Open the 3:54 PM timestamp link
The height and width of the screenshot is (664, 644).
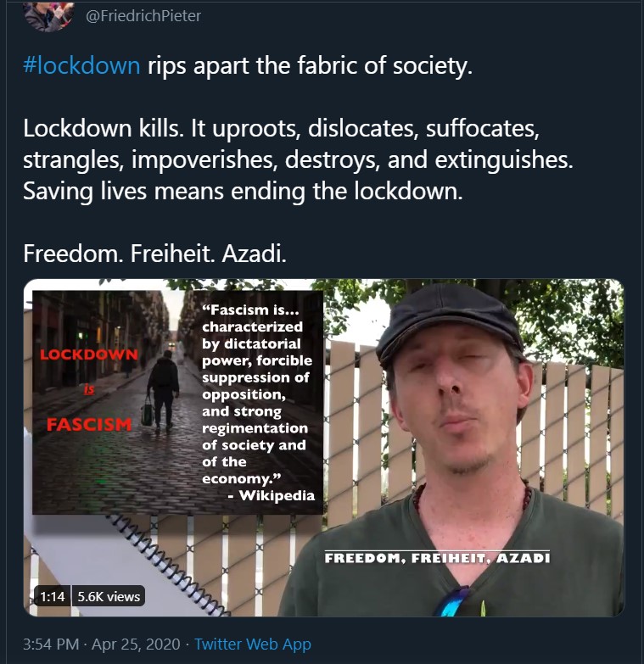(51, 644)
